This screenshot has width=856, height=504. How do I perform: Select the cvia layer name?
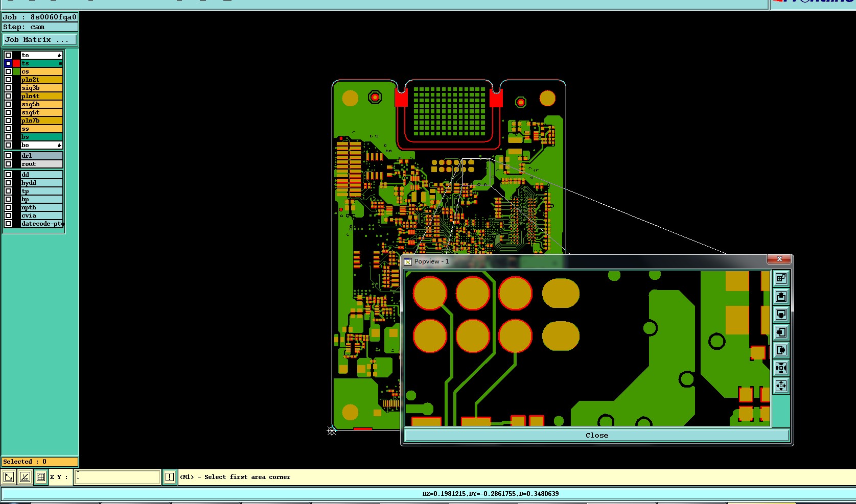click(x=41, y=215)
